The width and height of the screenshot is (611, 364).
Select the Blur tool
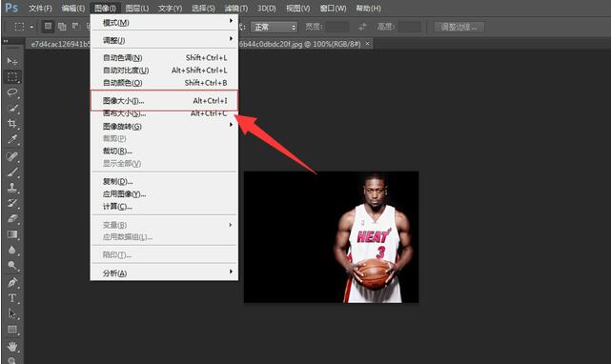point(12,250)
